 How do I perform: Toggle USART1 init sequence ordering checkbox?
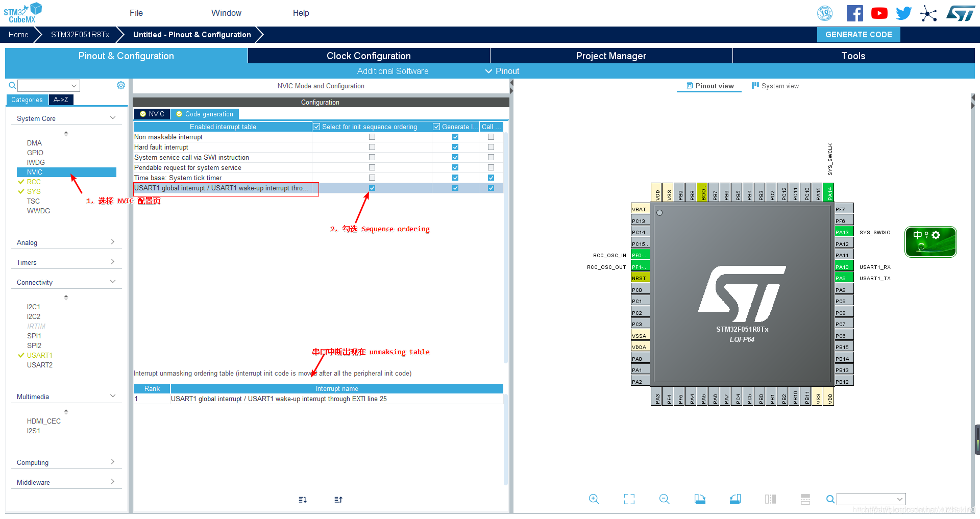coord(372,188)
